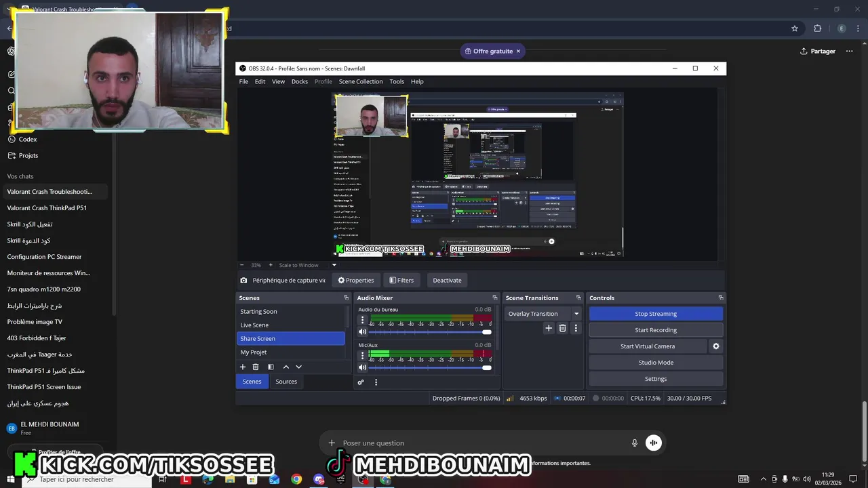Float the Scene Transitions dock via its icon
Image resolution: width=868 pixels, height=488 pixels.
(x=578, y=298)
